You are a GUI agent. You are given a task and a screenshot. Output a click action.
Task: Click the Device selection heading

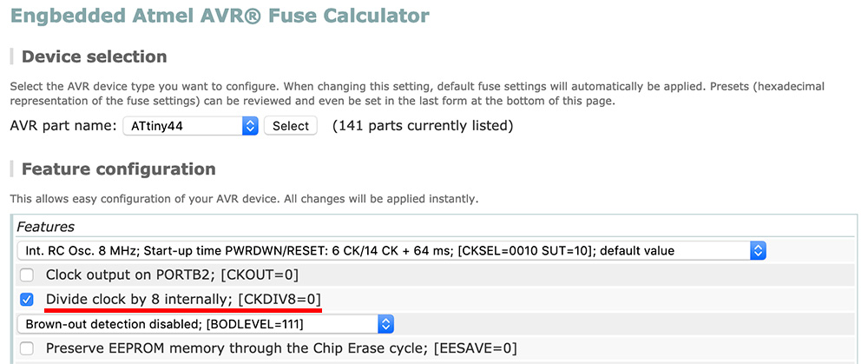pos(94,56)
